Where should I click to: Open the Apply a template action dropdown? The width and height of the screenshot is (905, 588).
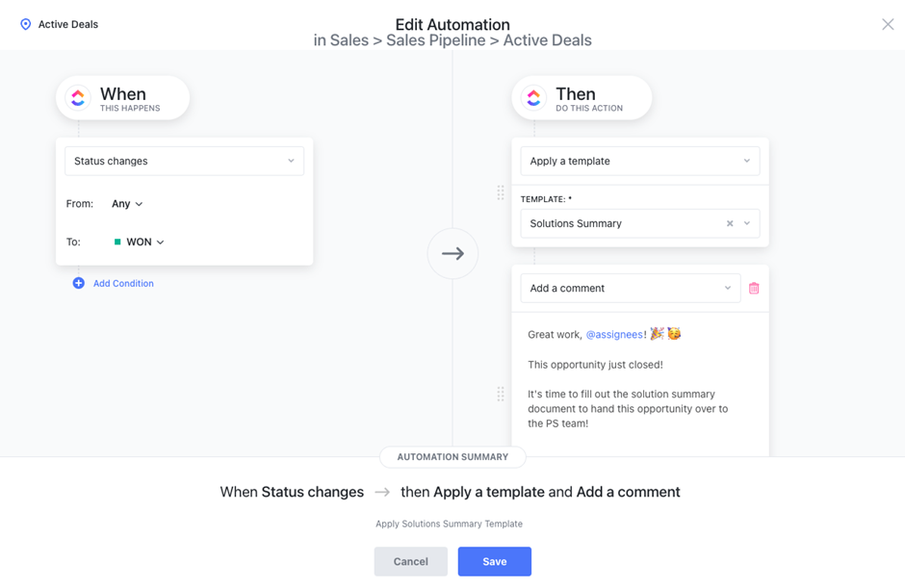tap(639, 161)
